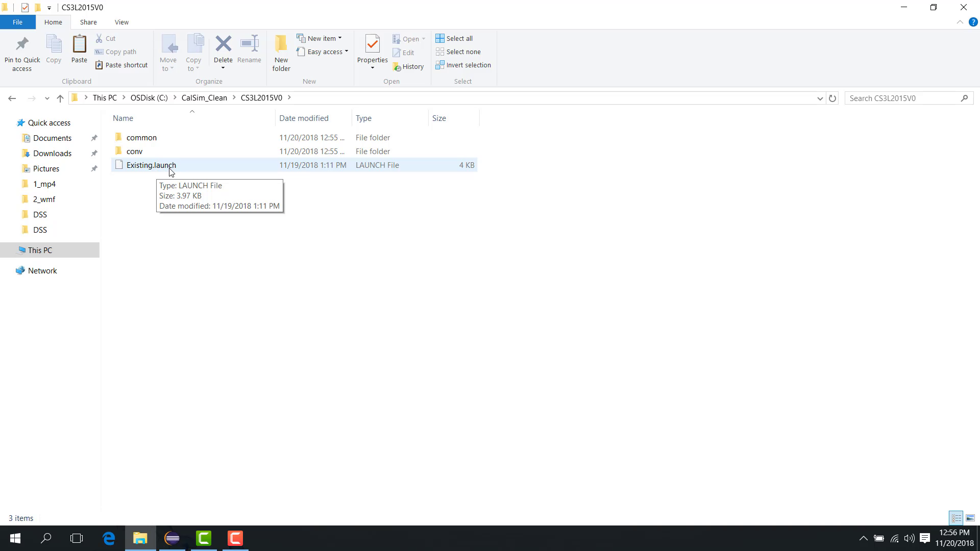Open the File menu tab
The width and height of the screenshot is (980, 551).
point(17,22)
